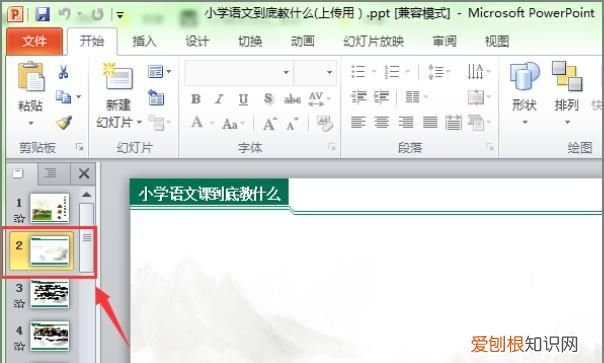Close the slide thumbnail pane
This screenshot has width=604, height=363.
(x=84, y=173)
